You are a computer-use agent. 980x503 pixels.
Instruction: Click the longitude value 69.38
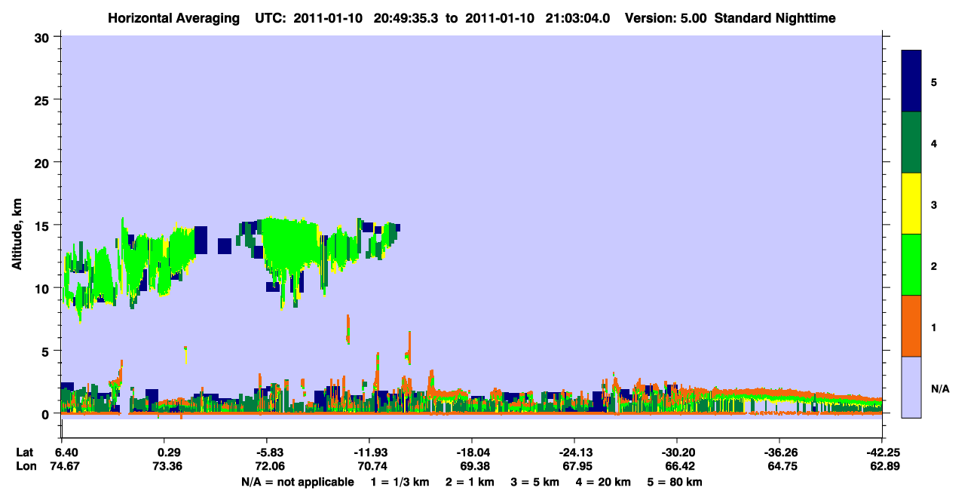pyautogui.click(x=476, y=466)
